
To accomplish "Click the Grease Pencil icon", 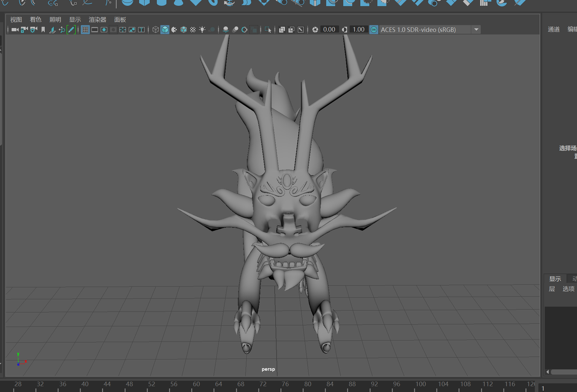I will coord(71,30).
